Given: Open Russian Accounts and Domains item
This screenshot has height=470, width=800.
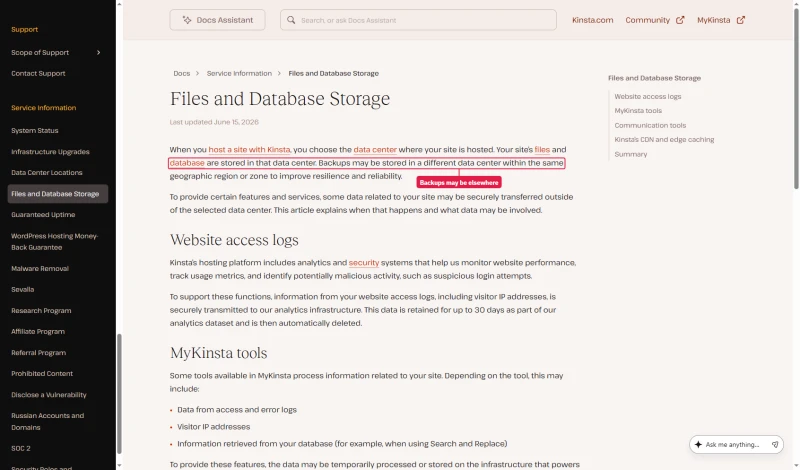Looking at the screenshot, I should click(47, 422).
